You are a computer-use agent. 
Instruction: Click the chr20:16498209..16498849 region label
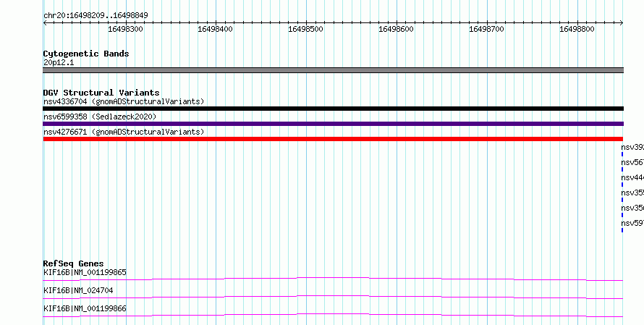[96, 16]
